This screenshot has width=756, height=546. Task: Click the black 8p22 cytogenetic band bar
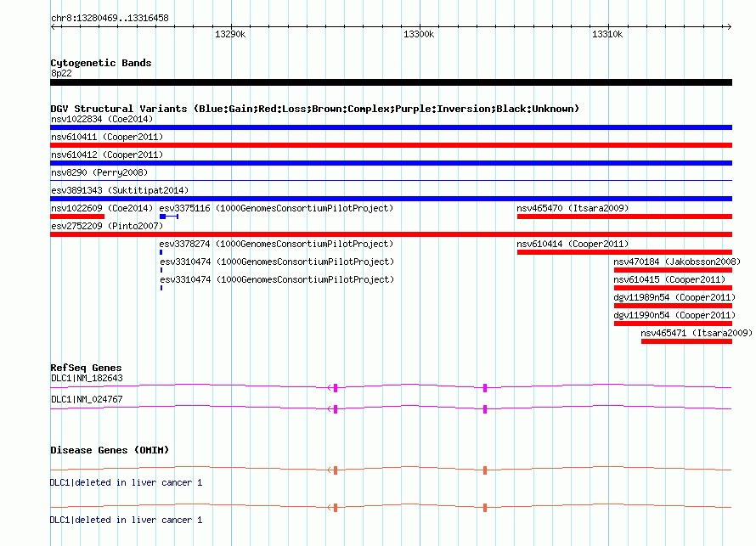(391, 82)
